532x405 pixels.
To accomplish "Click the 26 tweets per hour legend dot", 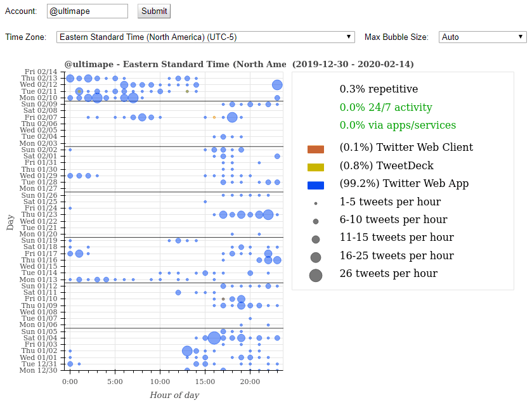I will (315, 274).
